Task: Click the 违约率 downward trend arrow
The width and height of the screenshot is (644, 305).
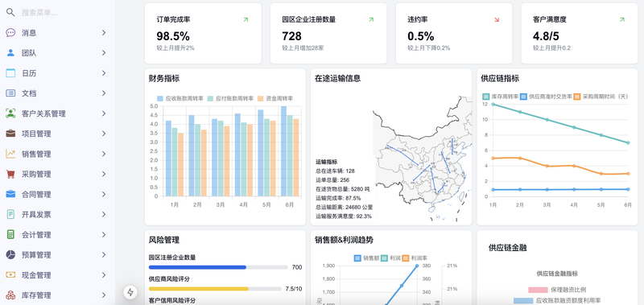Action: click(x=497, y=19)
